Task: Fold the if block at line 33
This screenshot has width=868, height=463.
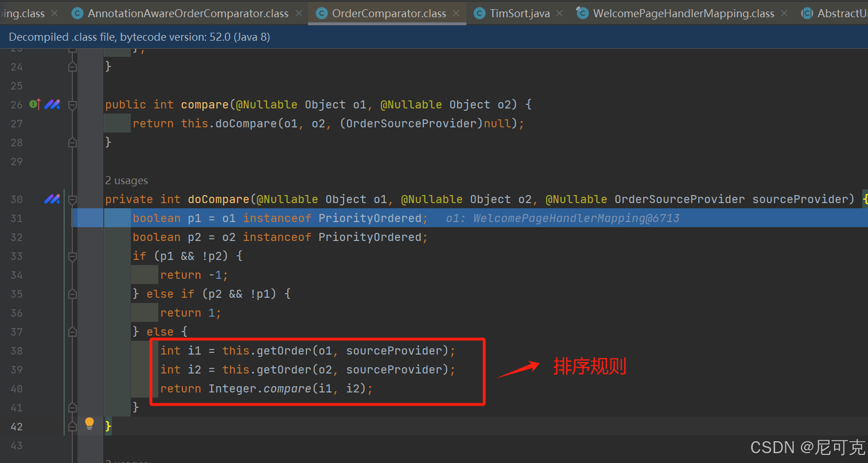Action: click(x=72, y=256)
